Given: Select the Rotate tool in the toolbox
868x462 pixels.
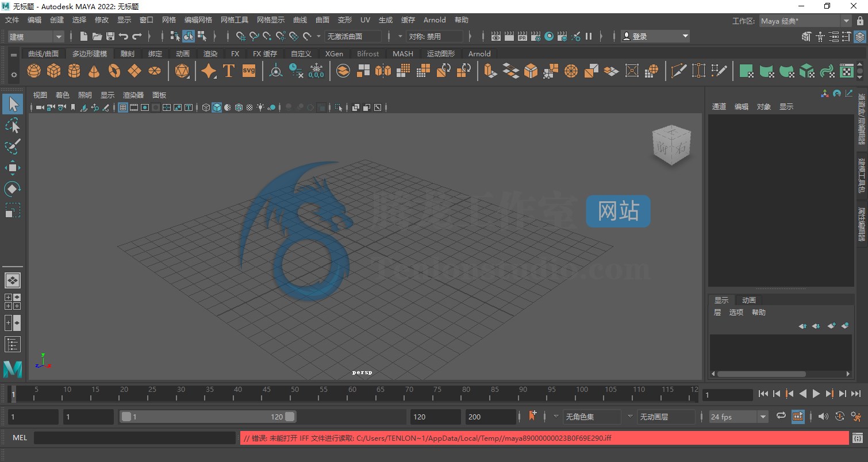Looking at the screenshot, I should (12, 189).
